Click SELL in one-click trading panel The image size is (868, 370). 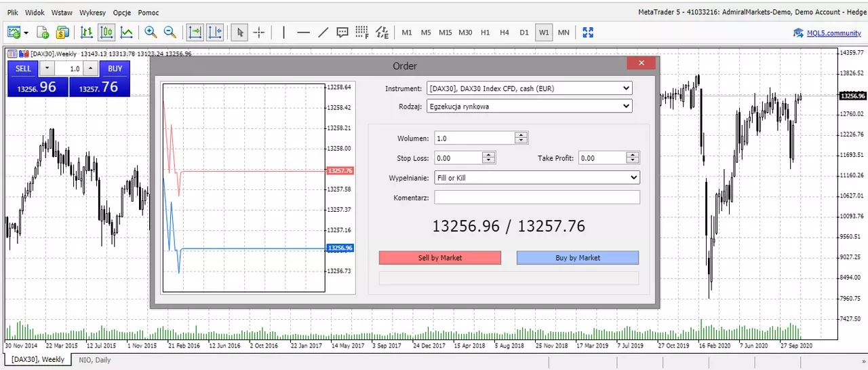pos(23,69)
